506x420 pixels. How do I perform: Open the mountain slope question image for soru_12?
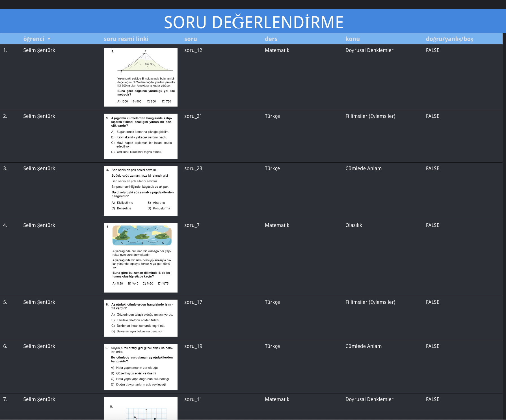coord(140,77)
